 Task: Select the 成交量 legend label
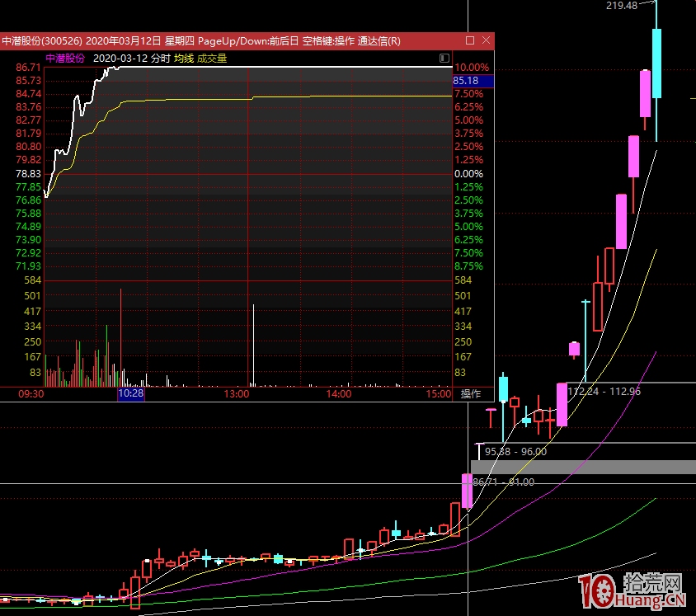click(212, 59)
